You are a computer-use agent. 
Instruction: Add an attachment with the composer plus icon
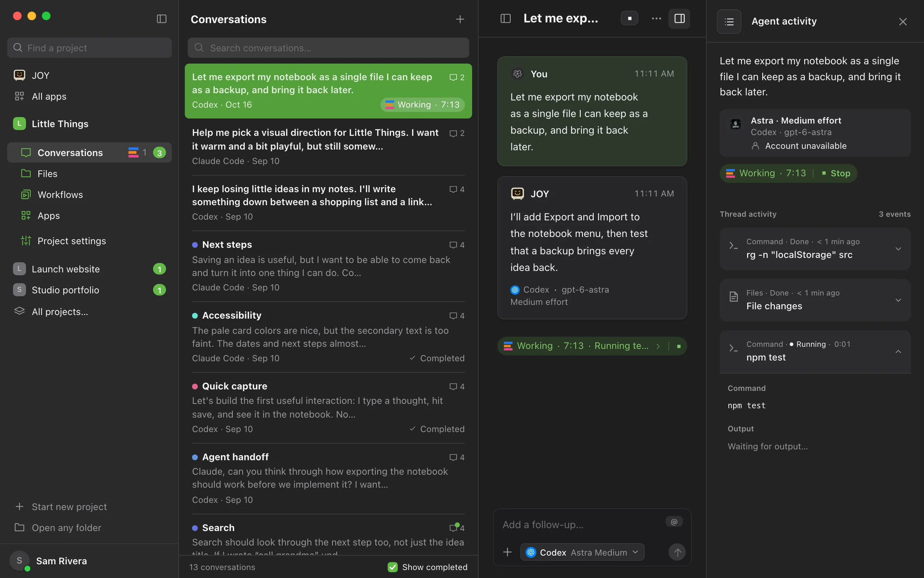pos(507,552)
